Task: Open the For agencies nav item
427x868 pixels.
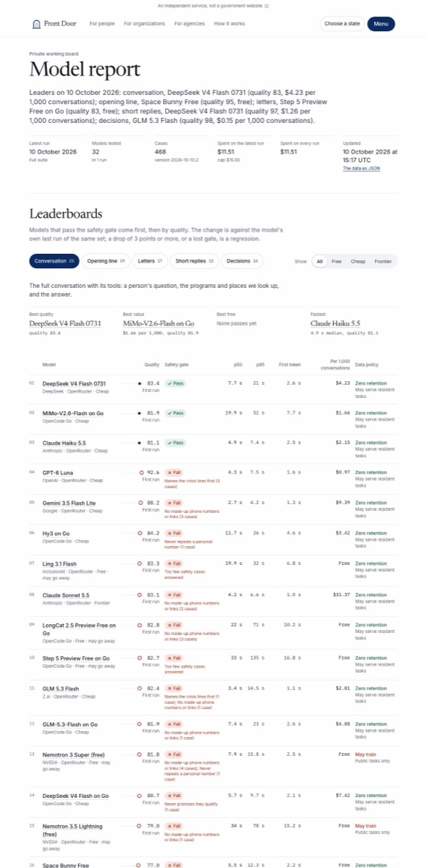Action: pos(190,24)
